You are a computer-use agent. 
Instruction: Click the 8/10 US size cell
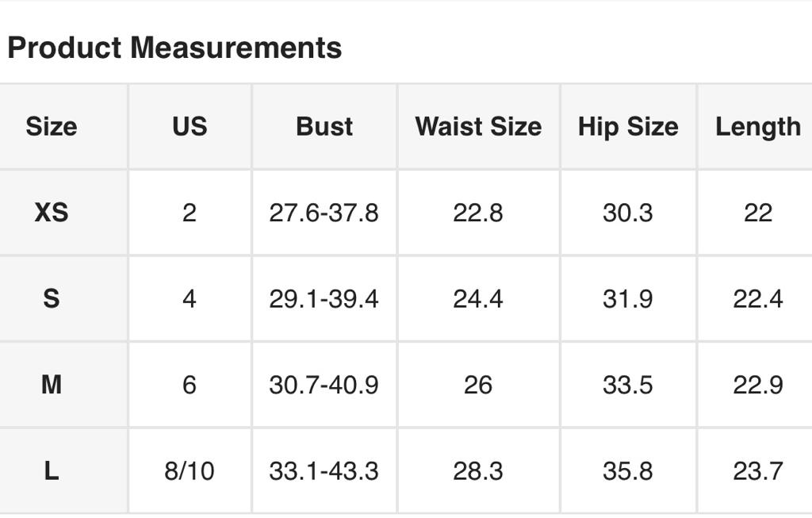tap(190, 471)
